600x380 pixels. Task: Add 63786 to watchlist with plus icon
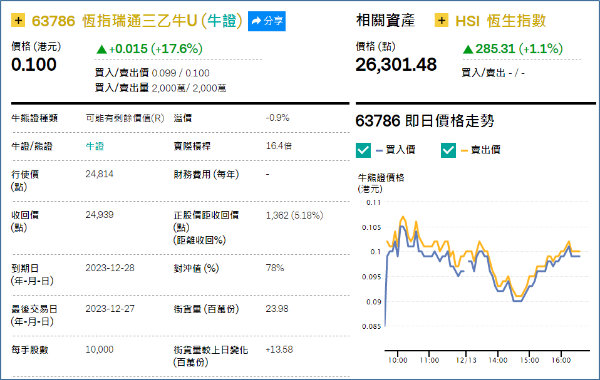tap(18, 20)
